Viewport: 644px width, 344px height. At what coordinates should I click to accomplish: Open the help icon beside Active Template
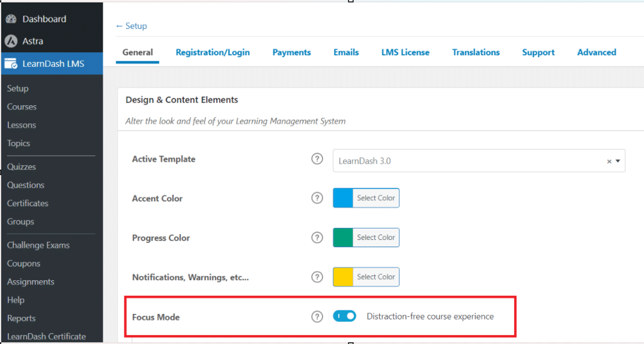click(317, 159)
